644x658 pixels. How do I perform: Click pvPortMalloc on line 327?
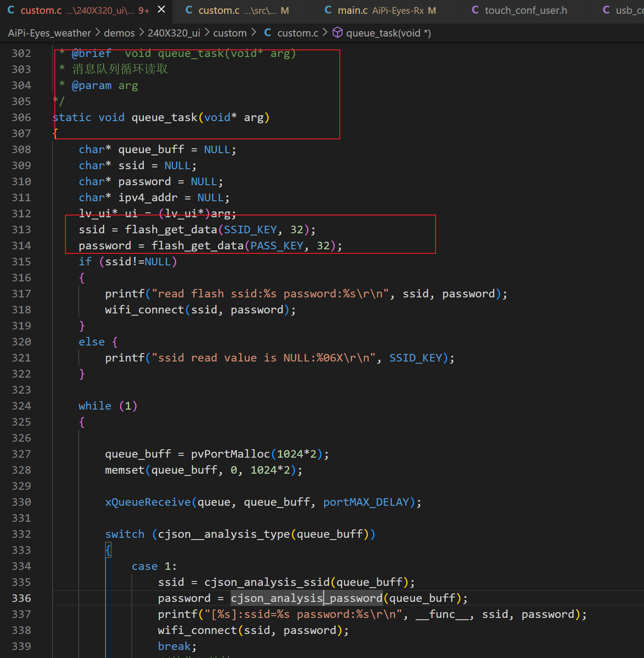tap(231, 454)
